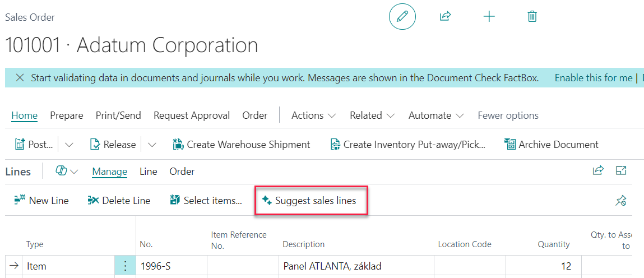Select the Line tab in Lines
Viewport: 644px width, 278px height.
click(149, 172)
